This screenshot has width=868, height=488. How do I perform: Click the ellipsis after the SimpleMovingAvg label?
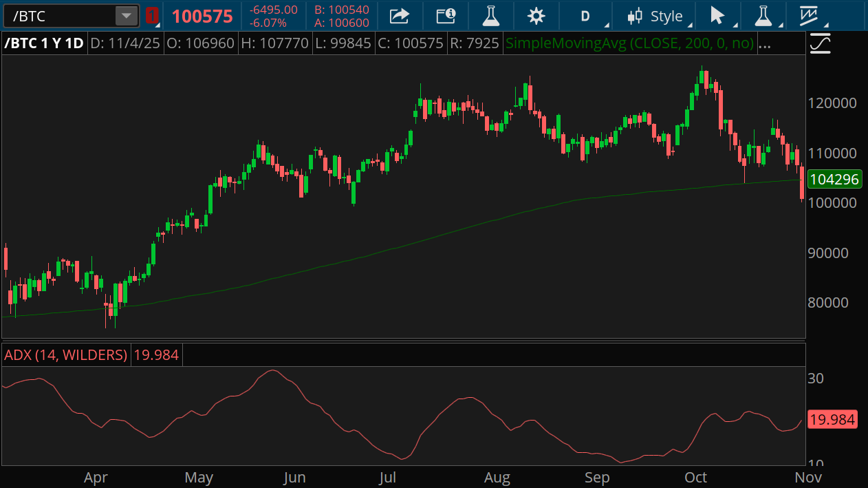click(x=764, y=44)
